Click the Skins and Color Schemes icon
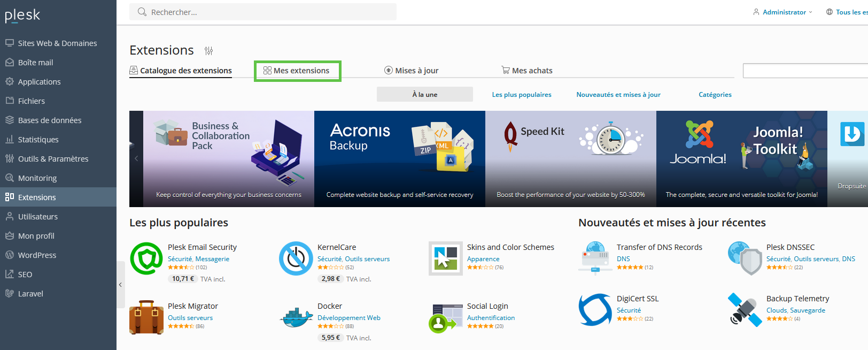The width and height of the screenshot is (868, 350). pyautogui.click(x=446, y=258)
